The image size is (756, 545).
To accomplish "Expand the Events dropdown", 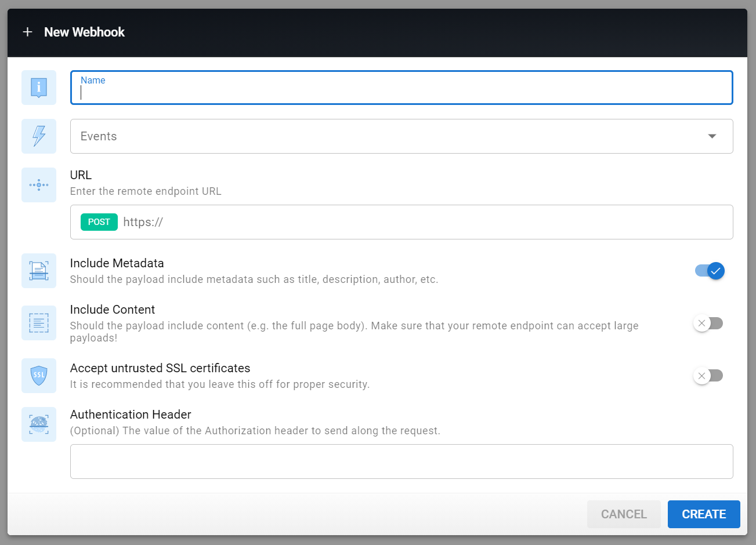I will click(401, 136).
